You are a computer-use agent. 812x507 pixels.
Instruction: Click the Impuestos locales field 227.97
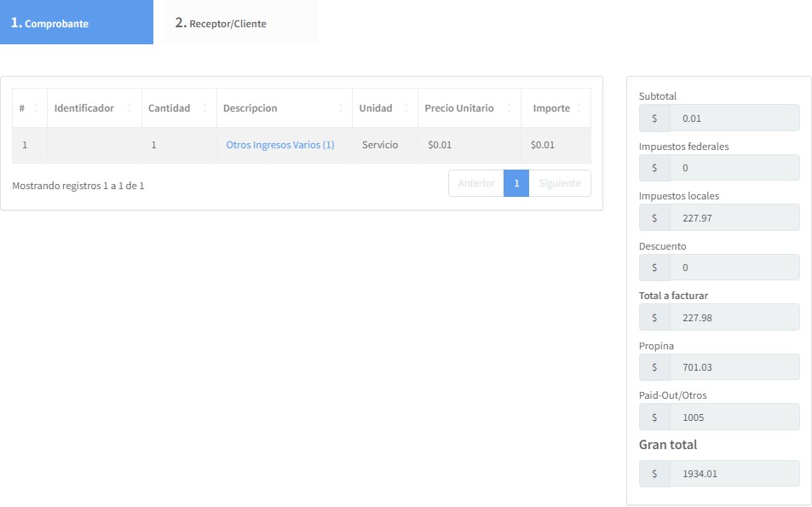click(734, 217)
